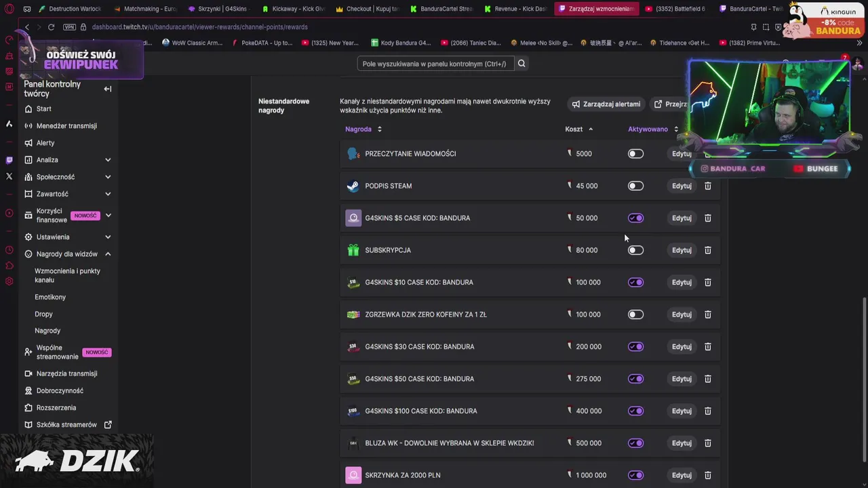The height and width of the screenshot is (488, 868).
Task: Open X icon in browser left sidebar
Action: tap(9, 176)
